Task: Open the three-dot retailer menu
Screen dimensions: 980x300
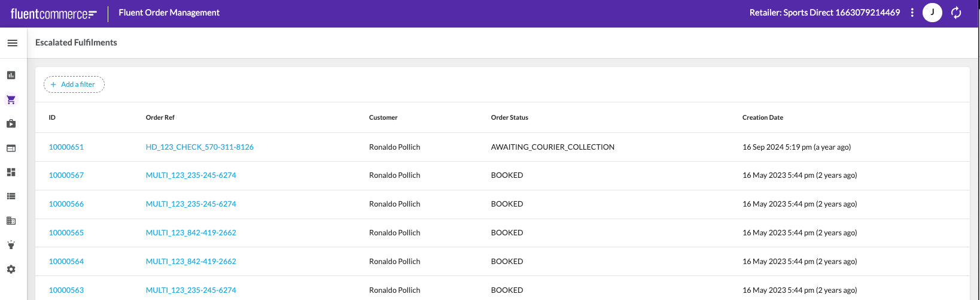Action: (x=912, y=13)
